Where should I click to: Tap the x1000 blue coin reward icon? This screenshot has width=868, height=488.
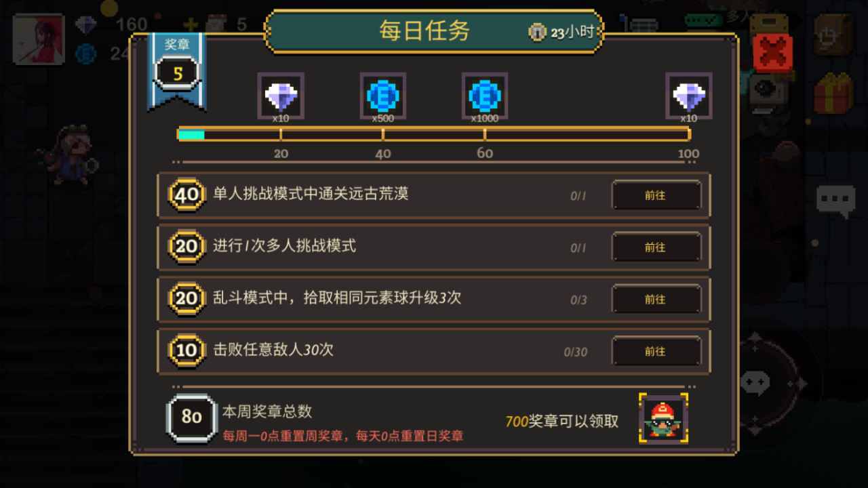[485, 96]
